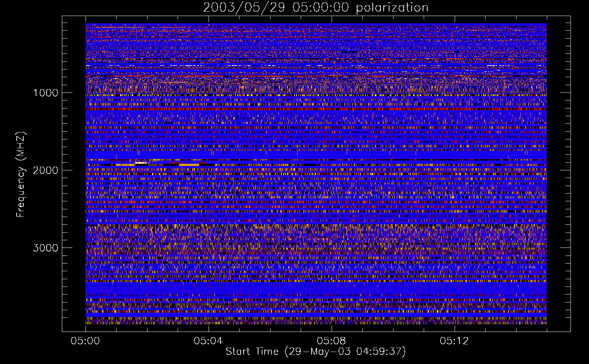Screen dimensions: 589x364
Task: Click the 'Start Time (29-May-03 04:59:37)' label
Action: [x=316, y=352]
